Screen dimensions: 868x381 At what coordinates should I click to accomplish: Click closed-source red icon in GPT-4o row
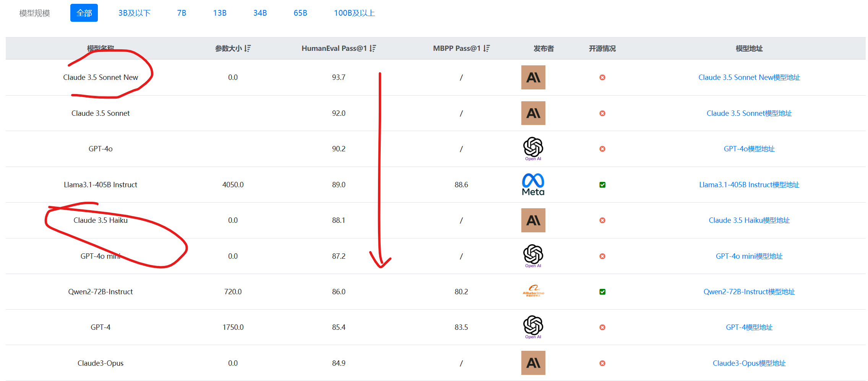(602, 149)
